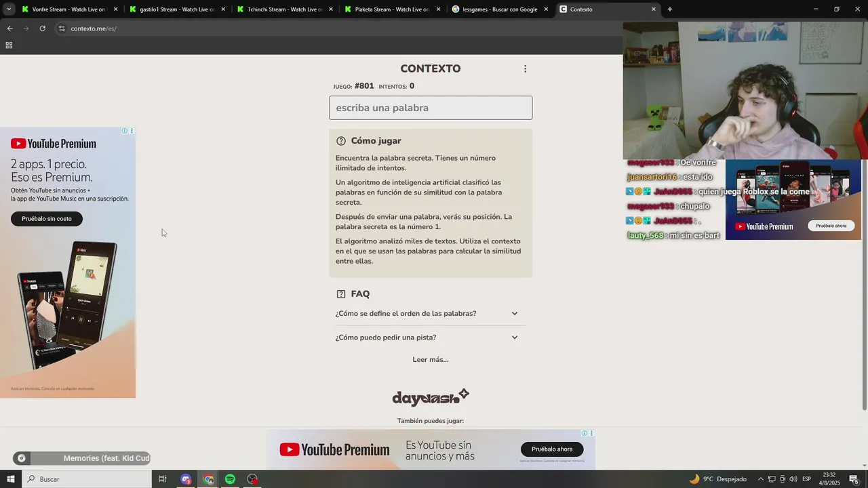868x488 pixels.
Task: Click the 'INTENTOS: 0' attempts counter
Action: pos(397,86)
